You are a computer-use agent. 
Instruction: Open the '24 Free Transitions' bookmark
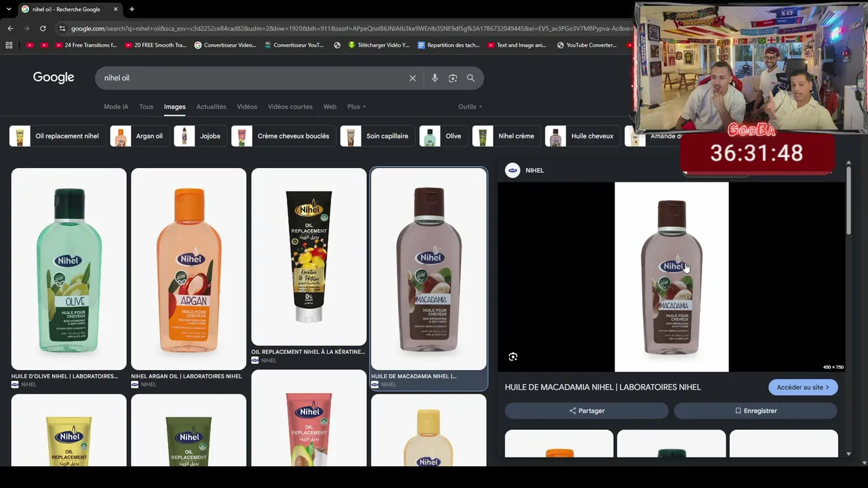pos(85,45)
